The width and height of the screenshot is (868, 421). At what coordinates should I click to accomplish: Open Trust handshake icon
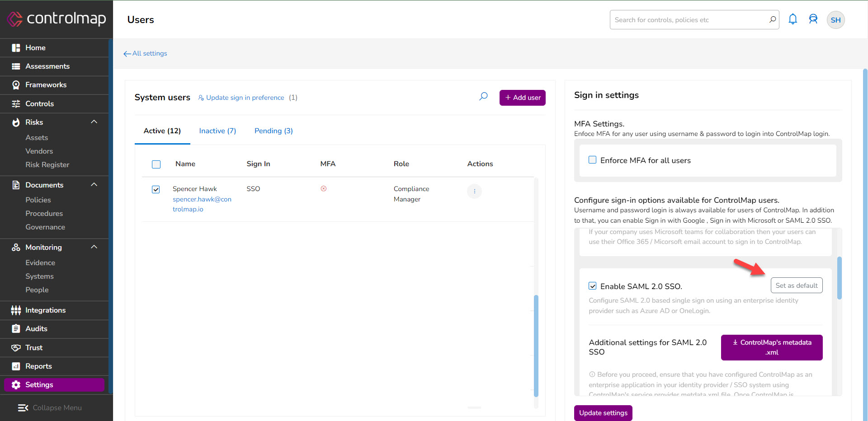coord(16,348)
